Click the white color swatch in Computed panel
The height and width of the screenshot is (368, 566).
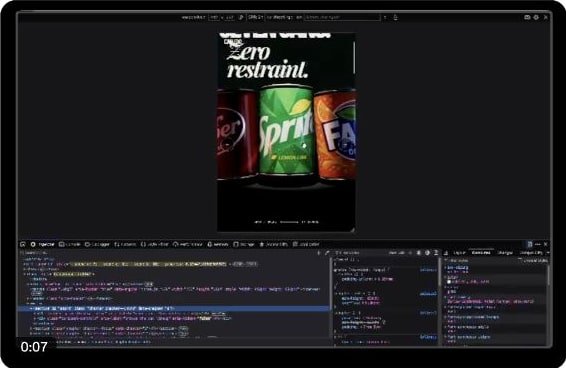tap(449, 282)
